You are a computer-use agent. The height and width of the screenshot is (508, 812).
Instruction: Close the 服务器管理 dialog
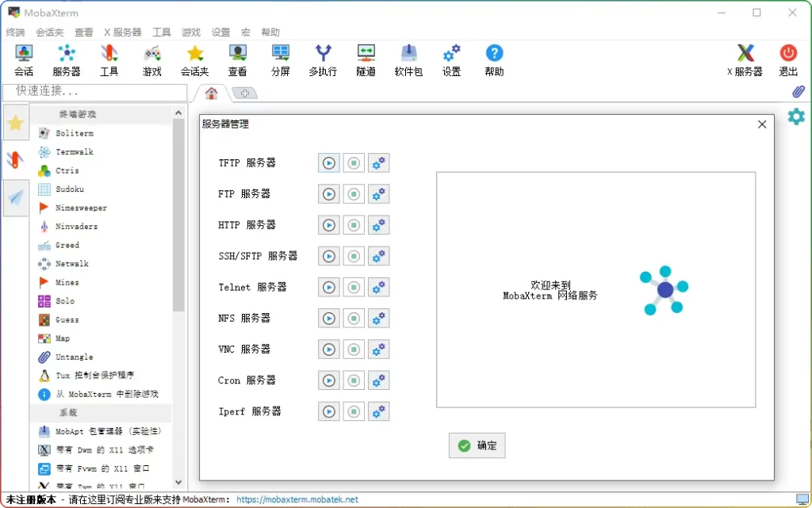point(762,124)
